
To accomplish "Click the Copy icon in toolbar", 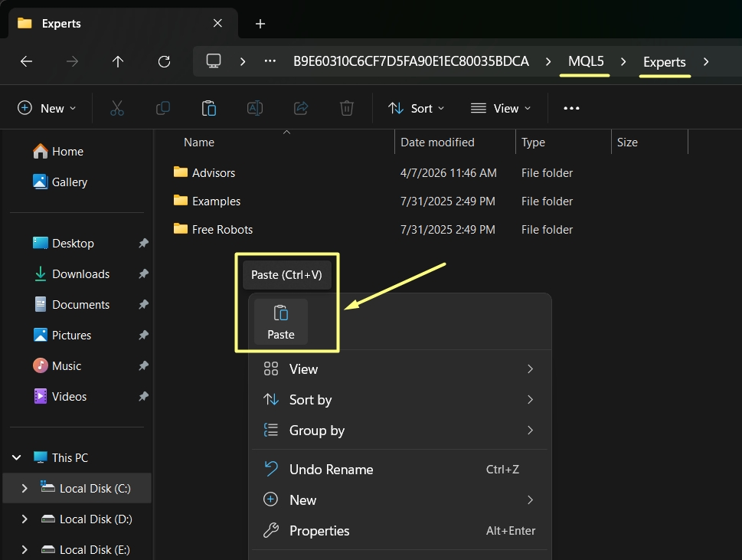I will click(x=163, y=108).
